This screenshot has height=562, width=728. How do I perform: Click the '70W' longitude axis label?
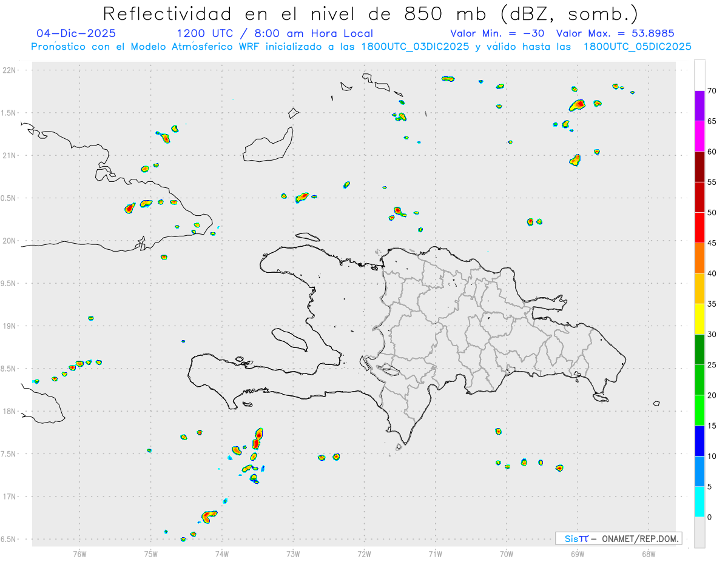tap(507, 554)
